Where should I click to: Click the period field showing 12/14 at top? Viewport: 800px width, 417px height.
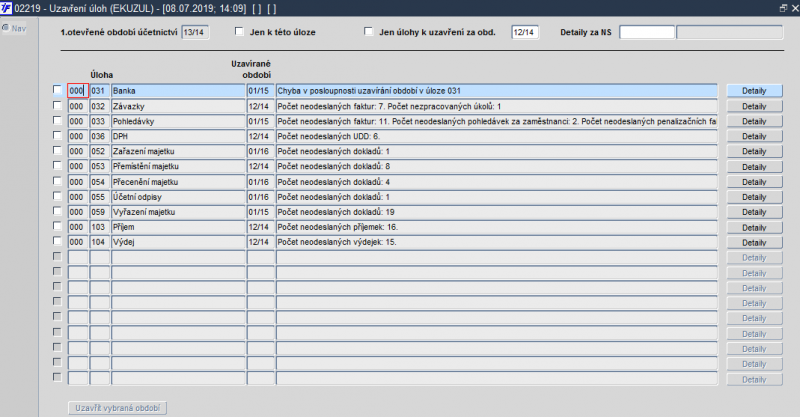[x=524, y=32]
